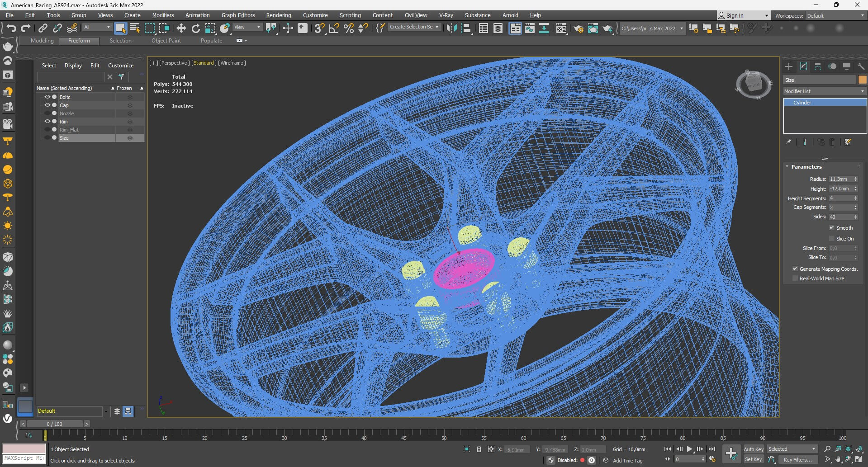Select the Rotate tool in main toolbar
Image resolution: width=868 pixels, height=467 pixels.
coord(195,28)
